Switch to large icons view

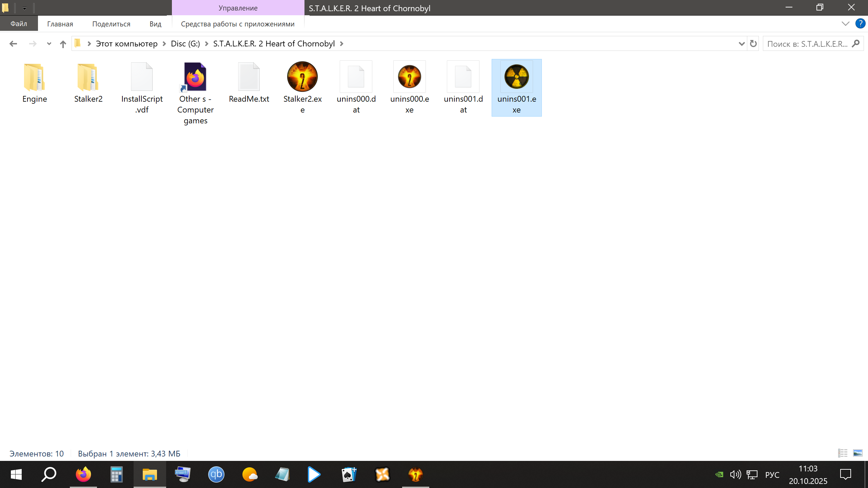(x=857, y=453)
